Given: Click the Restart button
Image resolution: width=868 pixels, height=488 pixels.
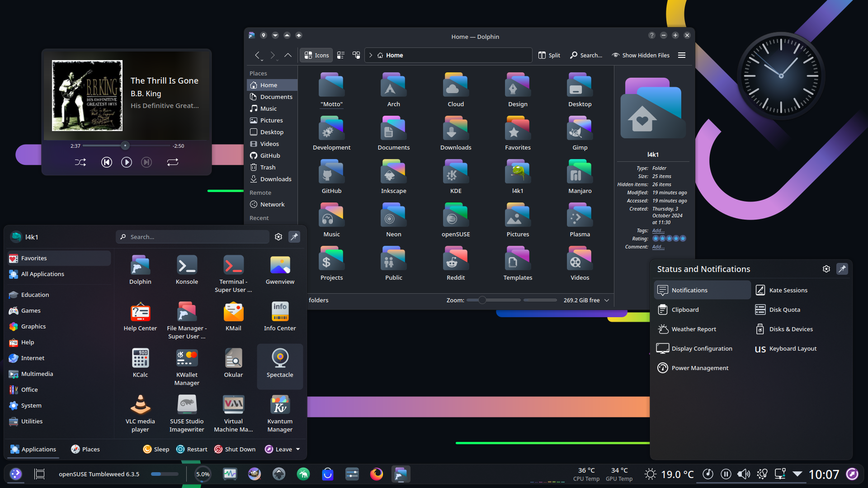Looking at the screenshot, I should [x=192, y=449].
